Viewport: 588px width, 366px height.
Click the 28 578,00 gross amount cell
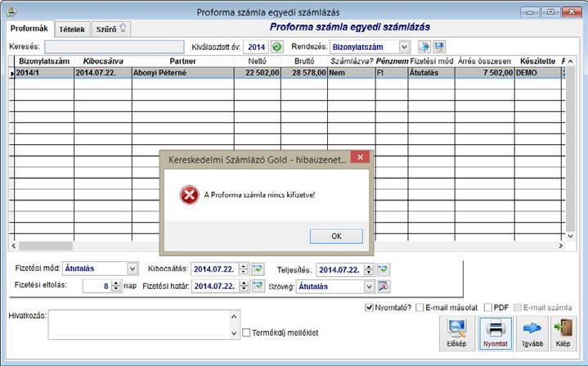[x=304, y=73]
